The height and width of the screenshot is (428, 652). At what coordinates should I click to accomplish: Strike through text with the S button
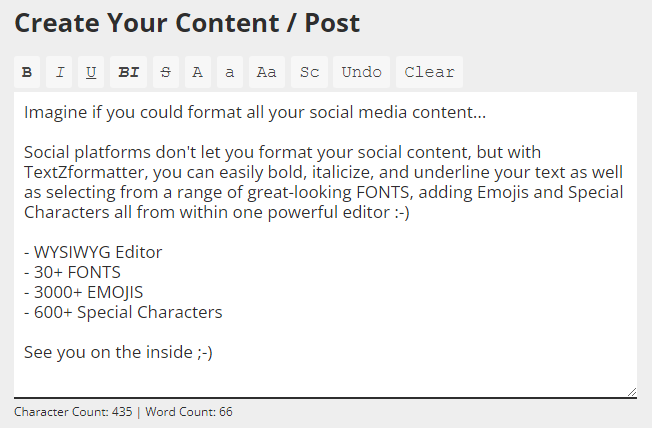pos(165,72)
